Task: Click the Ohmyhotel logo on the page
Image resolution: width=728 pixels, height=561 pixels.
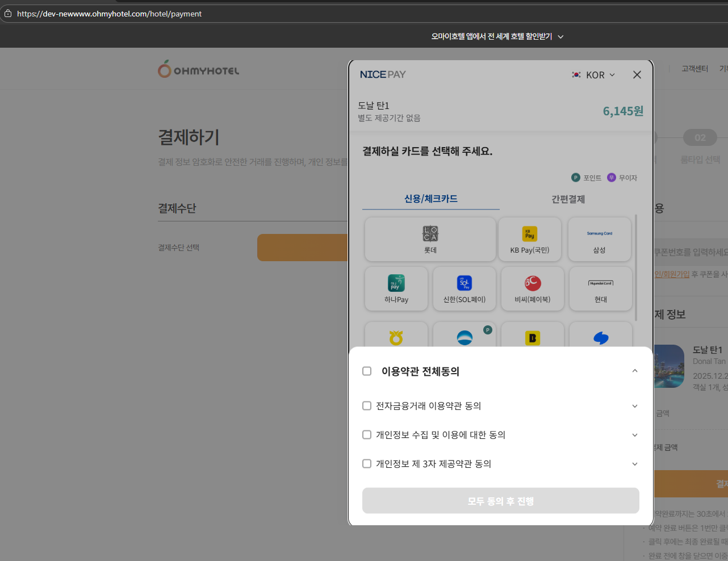Action: [199, 69]
